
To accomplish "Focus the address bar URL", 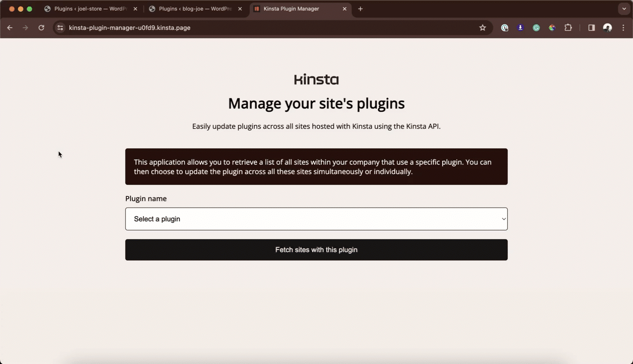I will 130,28.
